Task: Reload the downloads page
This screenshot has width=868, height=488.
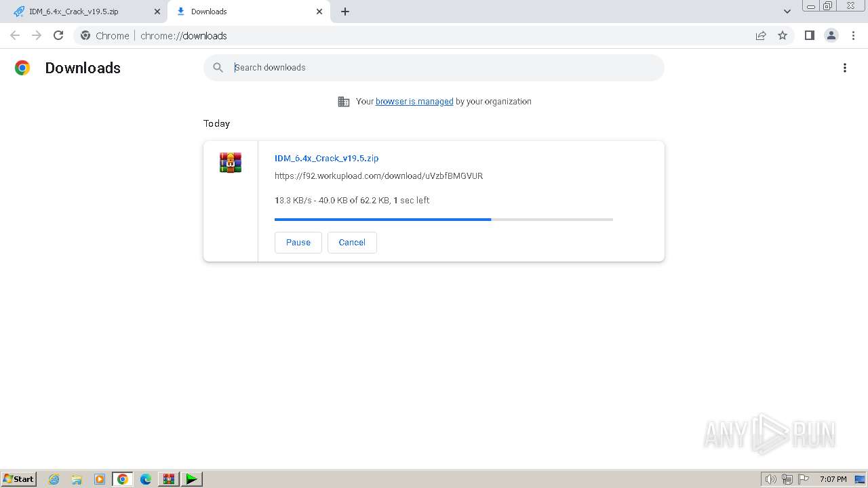Action: pyautogui.click(x=58, y=35)
